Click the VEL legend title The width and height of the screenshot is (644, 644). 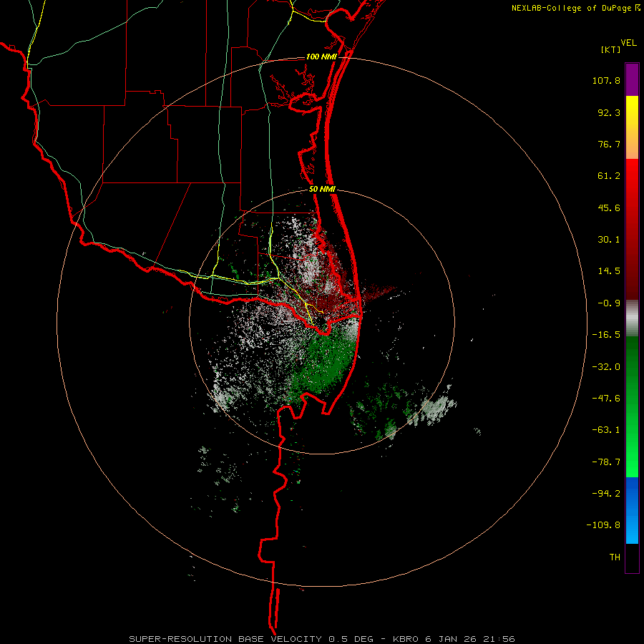click(x=629, y=43)
